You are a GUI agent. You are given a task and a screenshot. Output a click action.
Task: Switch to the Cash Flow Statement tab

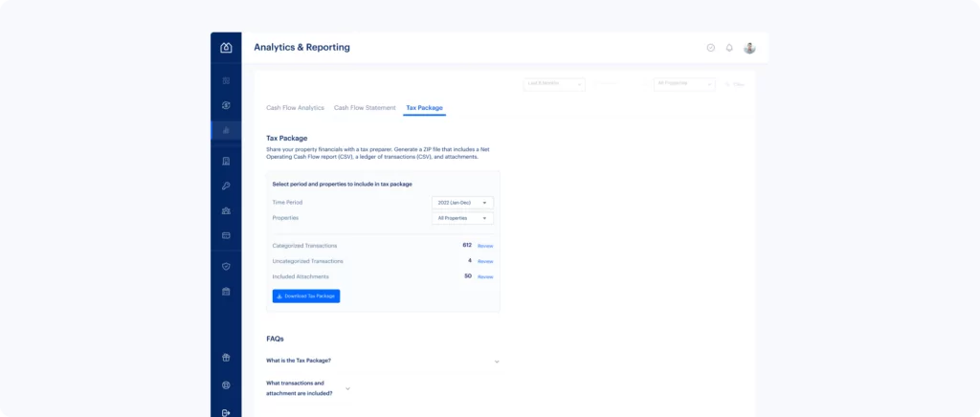pyautogui.click(x=365, y=108)
